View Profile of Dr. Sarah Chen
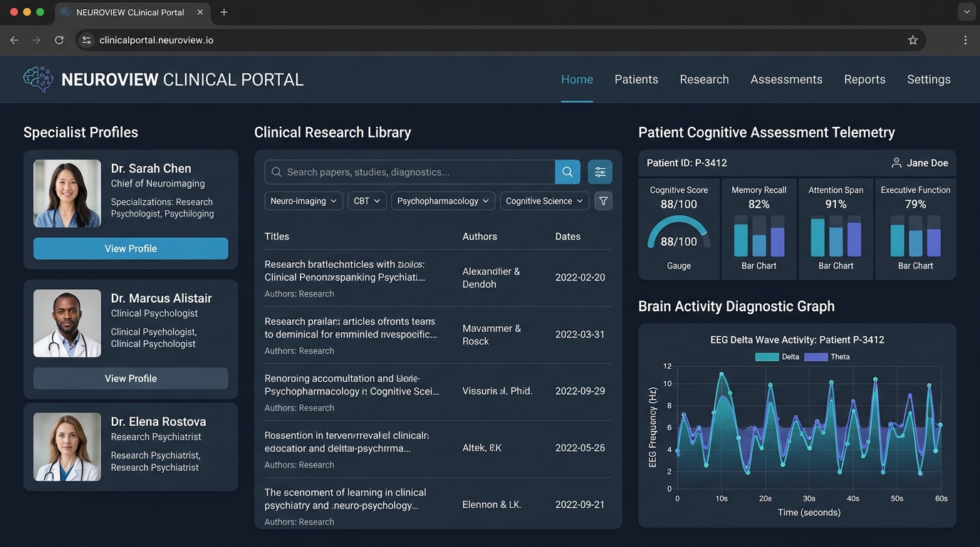 pyautogui.click(x=131, y=249)
